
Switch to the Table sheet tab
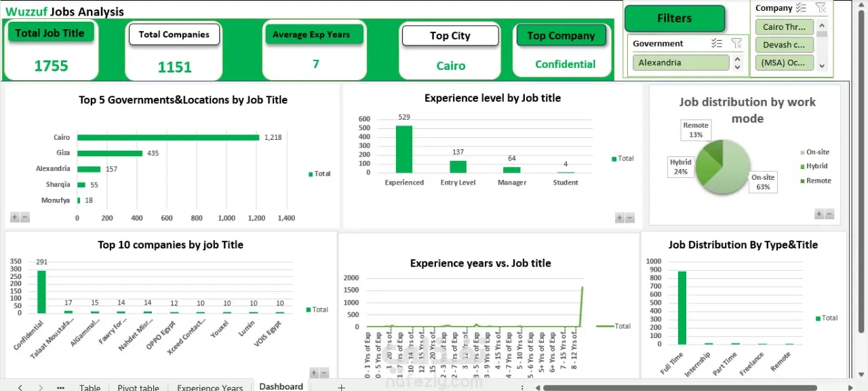click(x=90, y=388)
